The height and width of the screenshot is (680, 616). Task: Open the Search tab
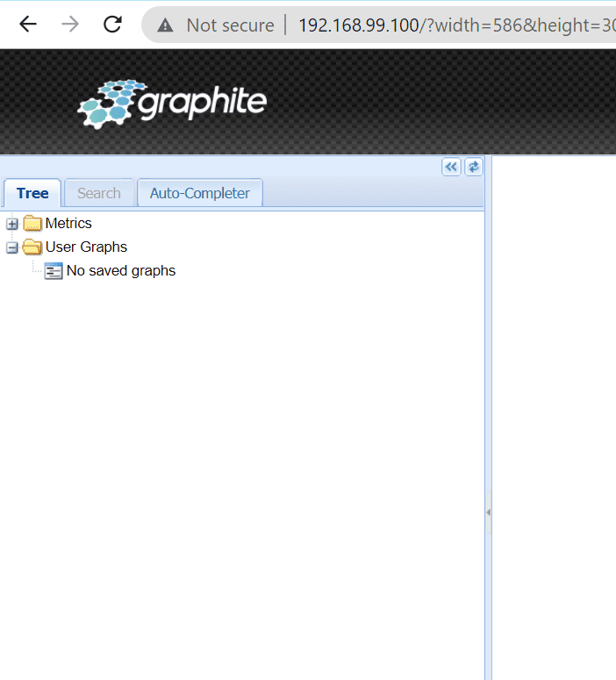click(x=99, y=193)
